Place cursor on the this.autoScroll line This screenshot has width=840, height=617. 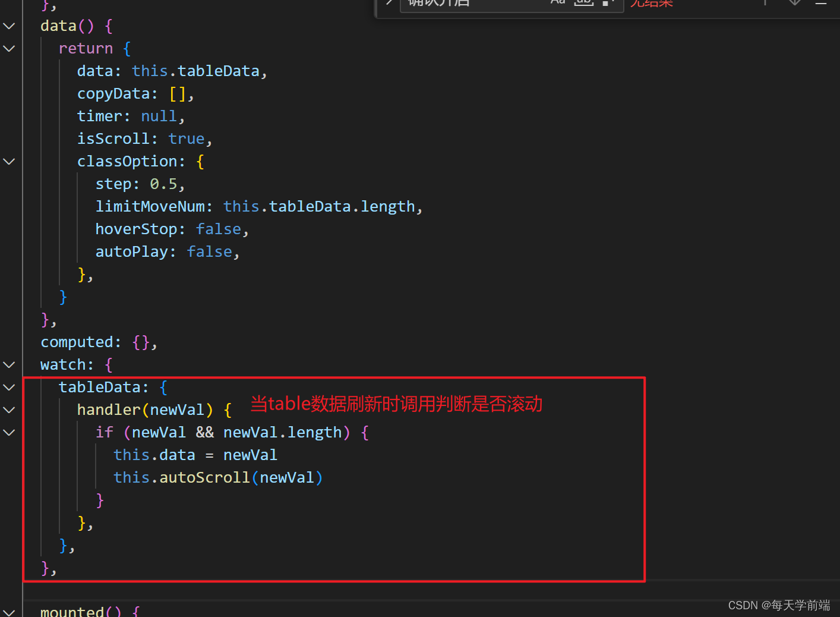click(x=217, y=477)
